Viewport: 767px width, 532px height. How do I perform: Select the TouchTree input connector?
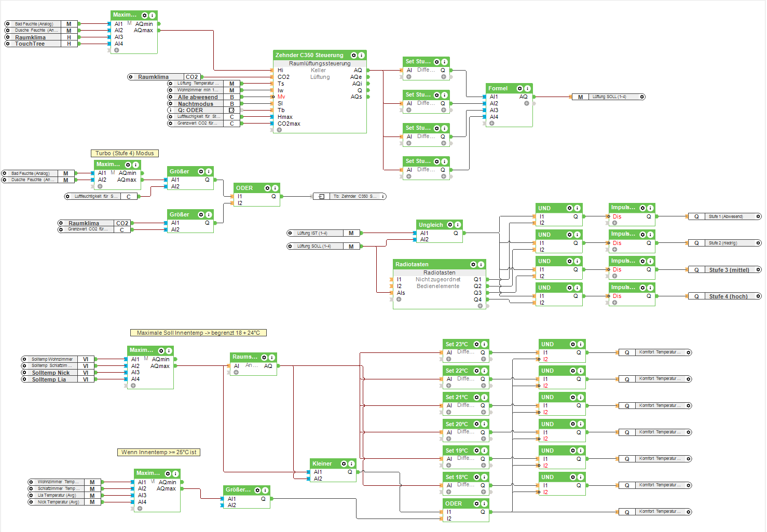coord(41,44)
